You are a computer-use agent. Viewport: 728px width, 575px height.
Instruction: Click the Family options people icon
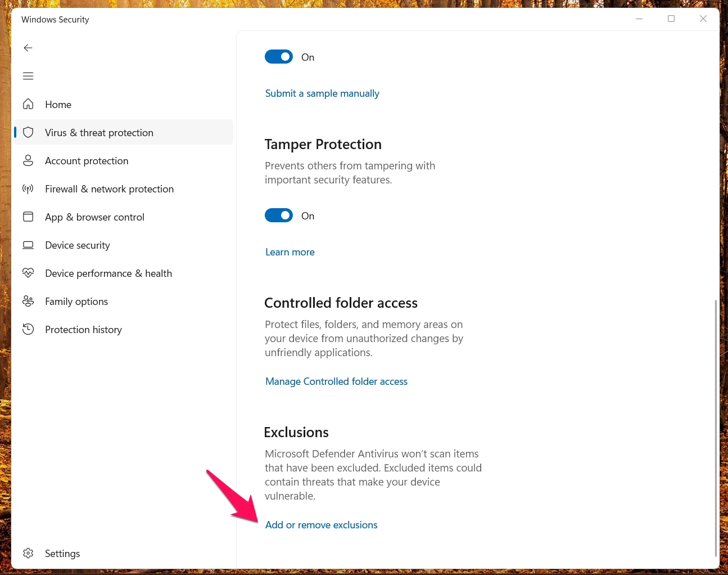pos(28,301)
